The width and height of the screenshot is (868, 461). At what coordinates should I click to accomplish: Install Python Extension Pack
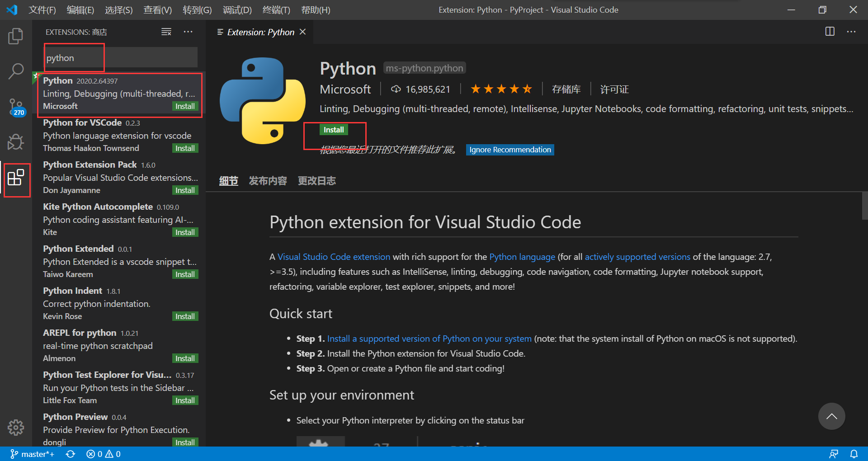[x=185, y=190]
